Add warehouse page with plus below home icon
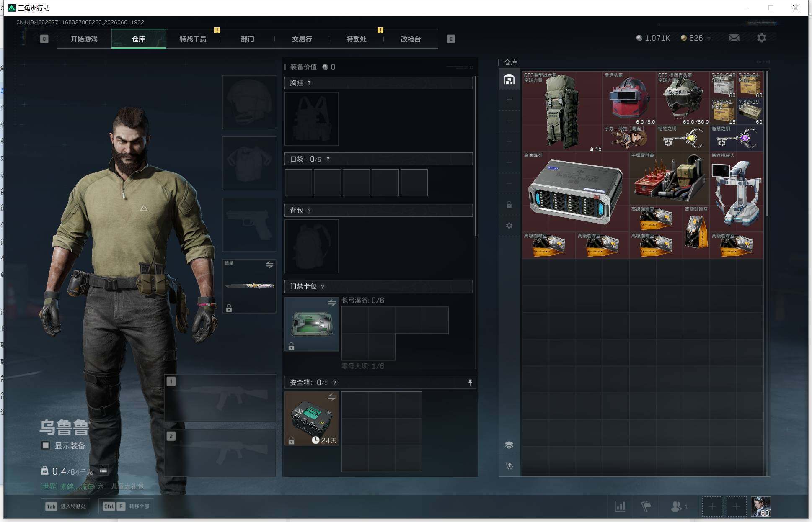812x522 pixels. (x=509, y=100)
